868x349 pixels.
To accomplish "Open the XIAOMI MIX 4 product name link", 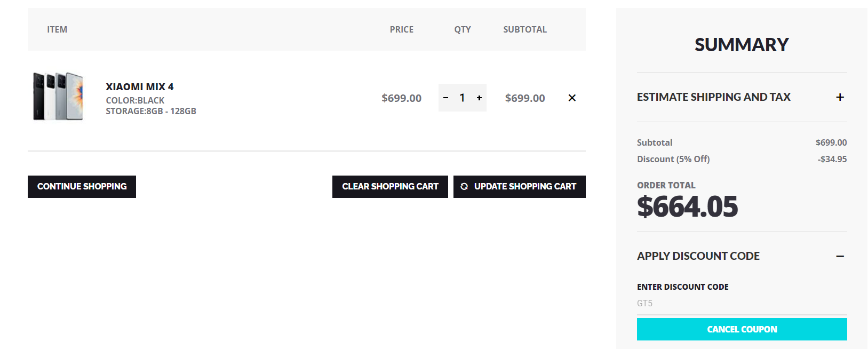I will pyautogui.click(x=140, y=87).
